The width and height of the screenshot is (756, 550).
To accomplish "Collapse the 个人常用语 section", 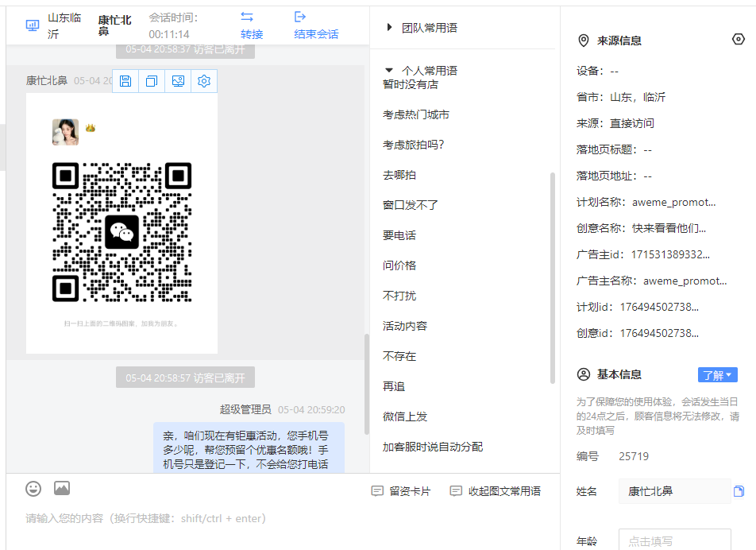I will tap(389, 71).
